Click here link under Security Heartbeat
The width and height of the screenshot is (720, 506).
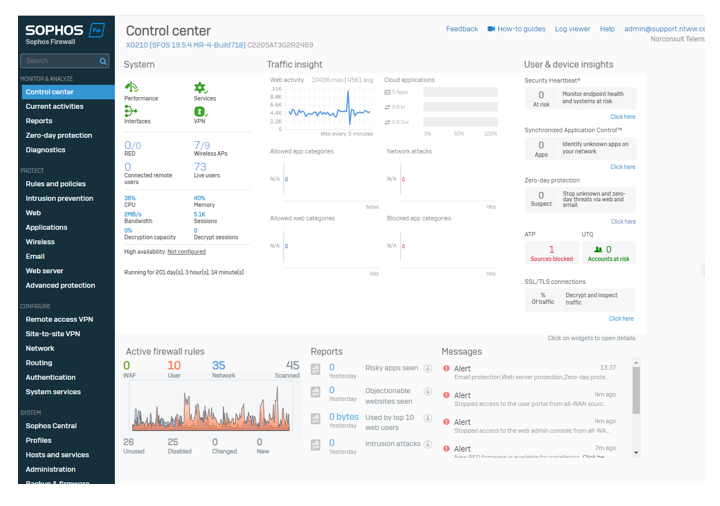tap(622, 117)
